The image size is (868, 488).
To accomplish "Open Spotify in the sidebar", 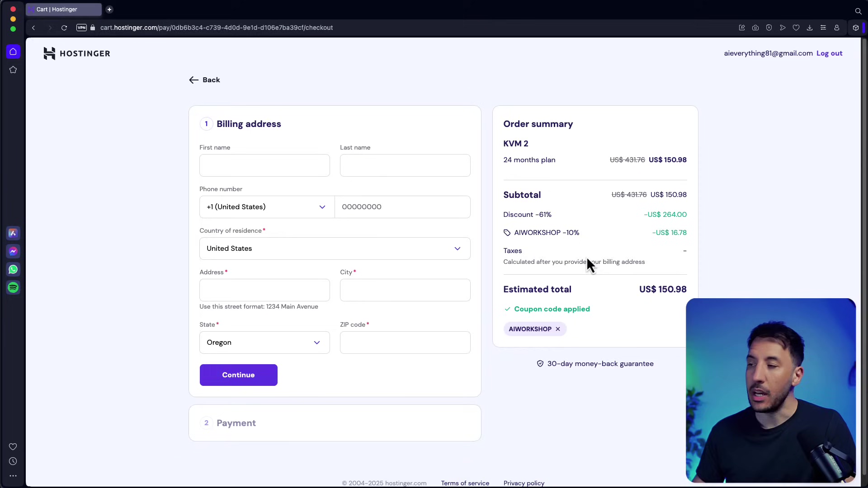I will pos(13,287).
